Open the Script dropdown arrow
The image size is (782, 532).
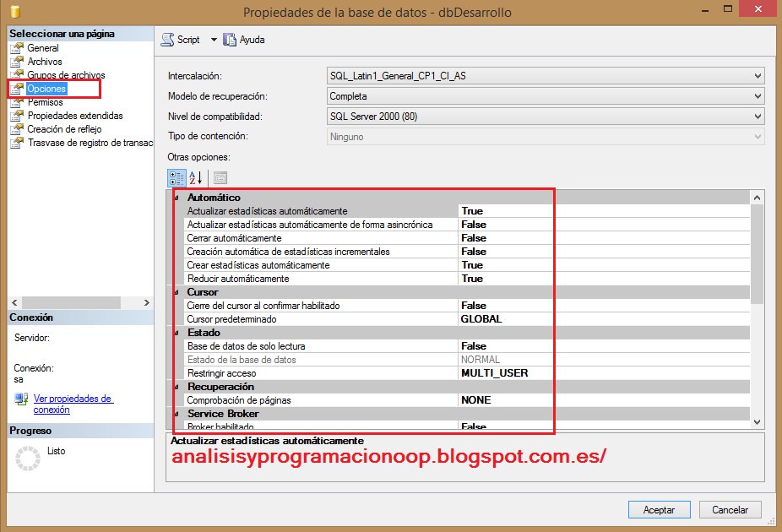214,40
